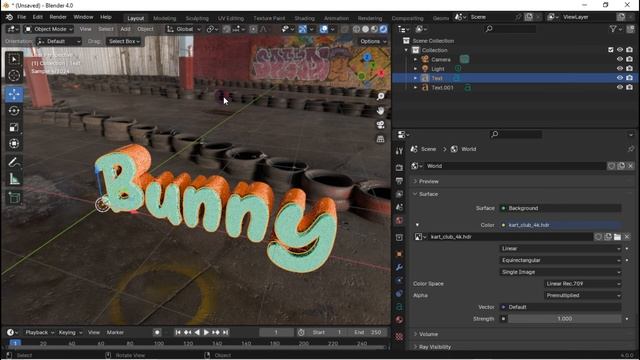Open the Premultiplied alpha dropdown
This screenshot has height=360, width=640.
tap(583, 295)
